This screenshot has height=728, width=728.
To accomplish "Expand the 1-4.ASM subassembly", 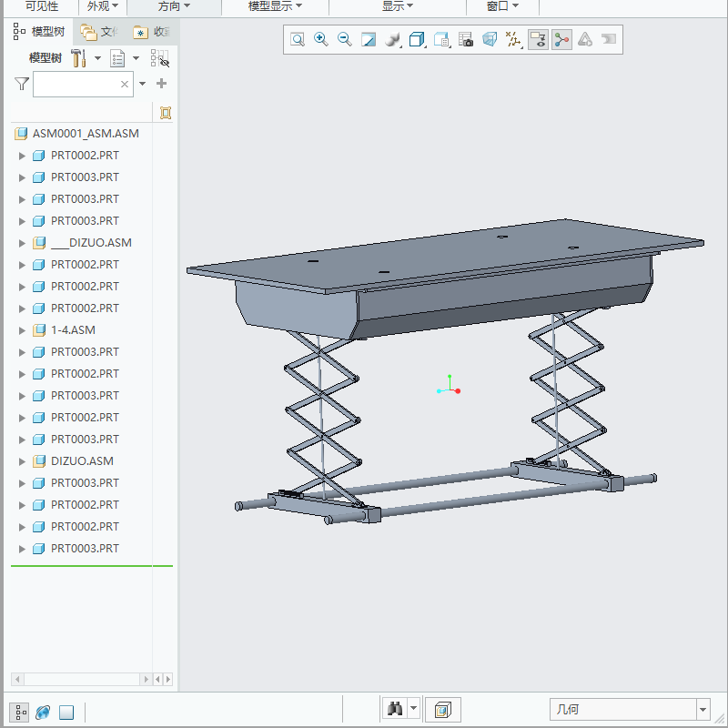I will (x=21, y=330).
